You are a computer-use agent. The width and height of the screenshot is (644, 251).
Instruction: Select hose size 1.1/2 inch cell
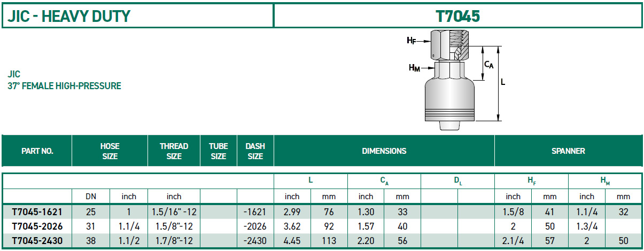pyautogui.click(x=129, y=241)
